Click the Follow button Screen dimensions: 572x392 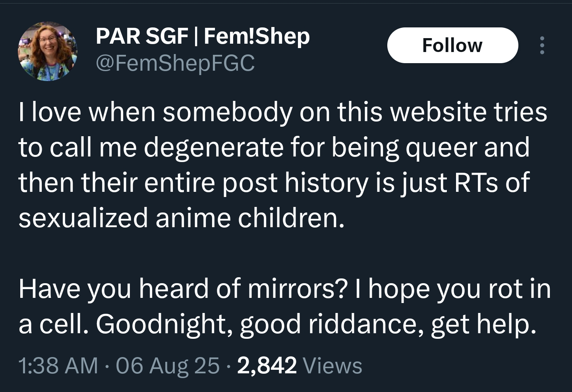tap(452, 45)
